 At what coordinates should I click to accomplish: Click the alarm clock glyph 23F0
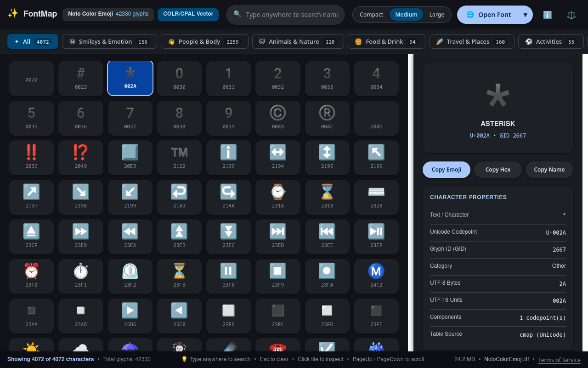pos(31,276)
